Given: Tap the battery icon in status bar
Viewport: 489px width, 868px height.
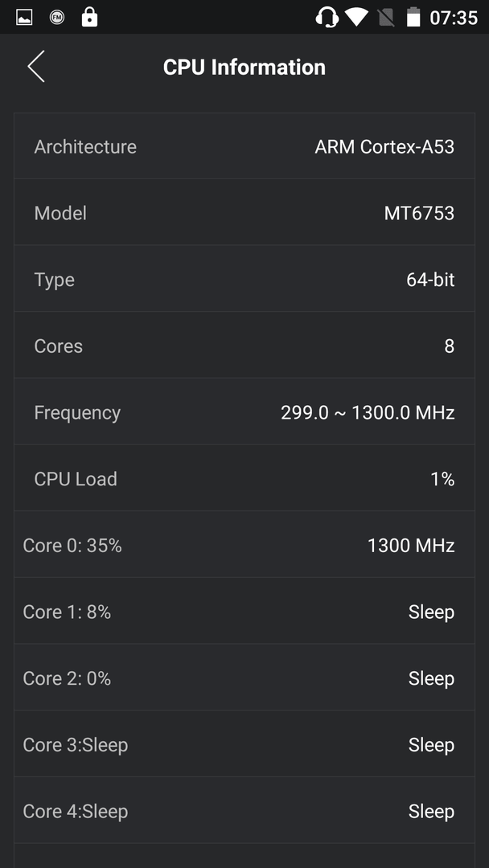Looking at the screenshot, I should pos(413,17).
